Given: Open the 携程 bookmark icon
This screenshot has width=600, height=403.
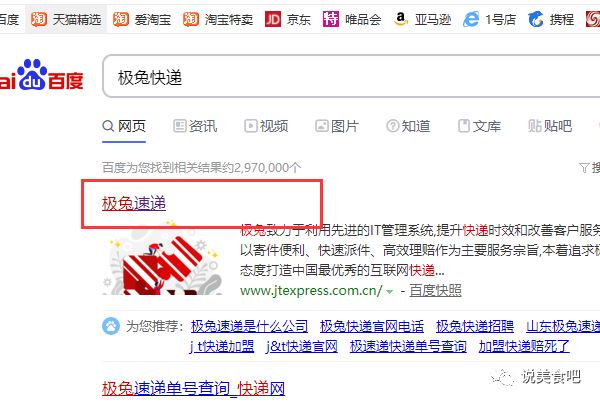Looking at the screenshot, I should [x=536, y=19].
